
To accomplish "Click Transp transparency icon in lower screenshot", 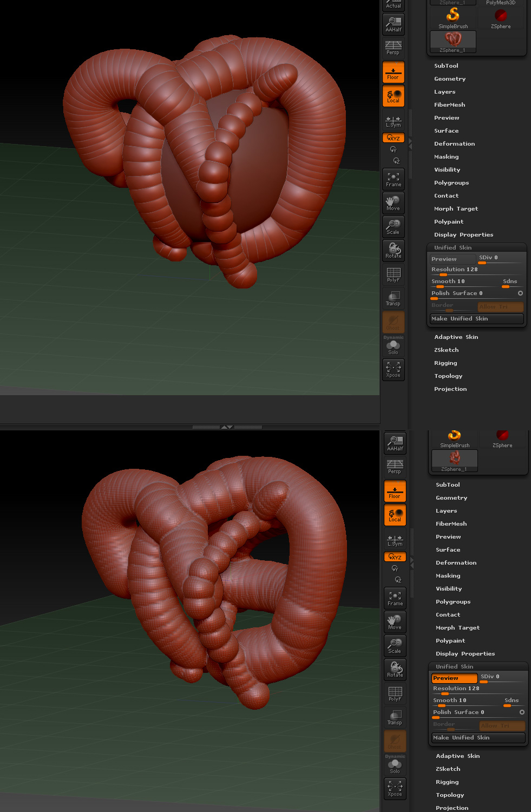I will (x=395, y=717).
